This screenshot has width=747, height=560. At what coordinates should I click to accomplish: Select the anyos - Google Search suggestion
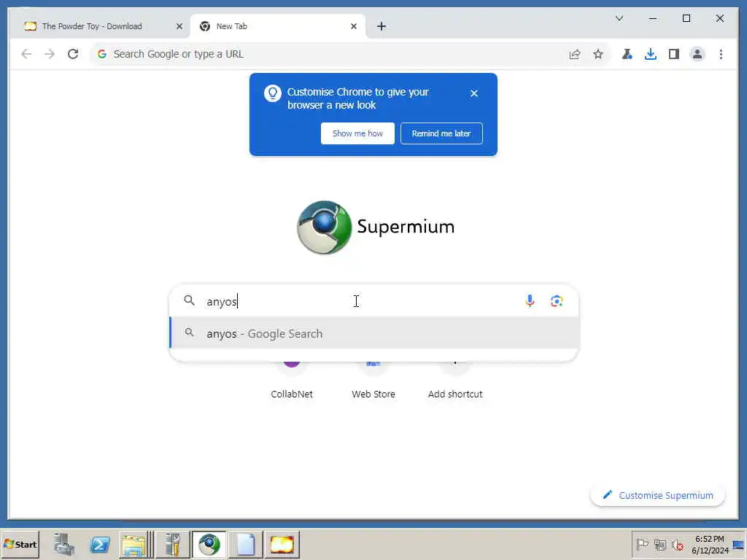tap(374, 333)
